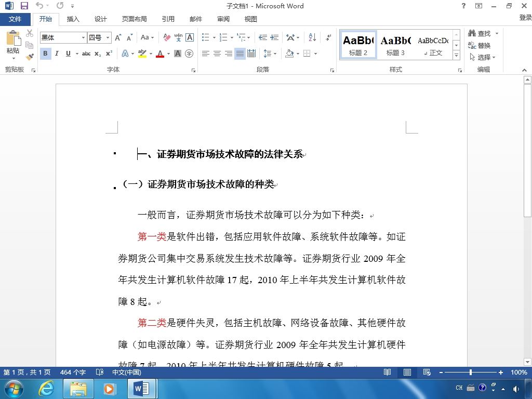
Task: Select the Format Painter brush
Action: [30, 56]
